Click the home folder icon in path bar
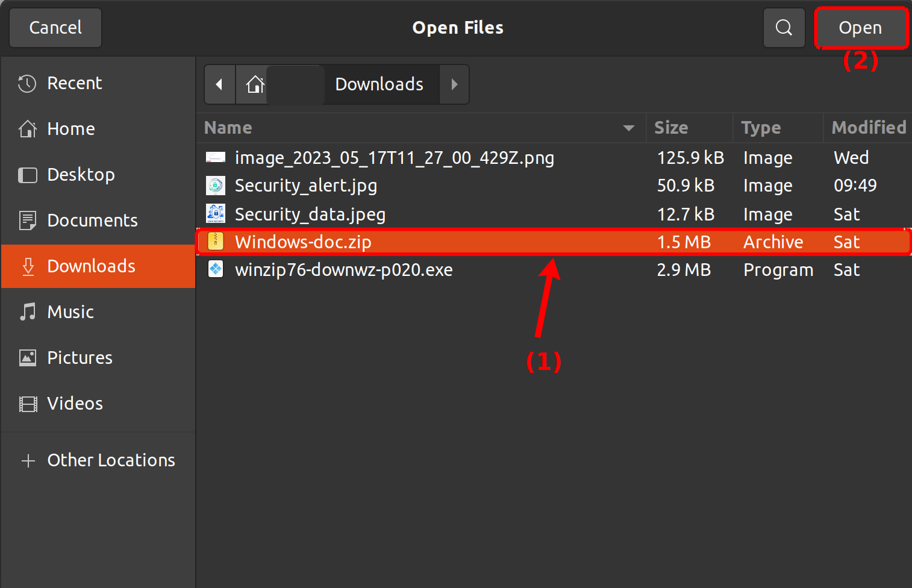This screenshot has height=588, width=912. point(255,84)
